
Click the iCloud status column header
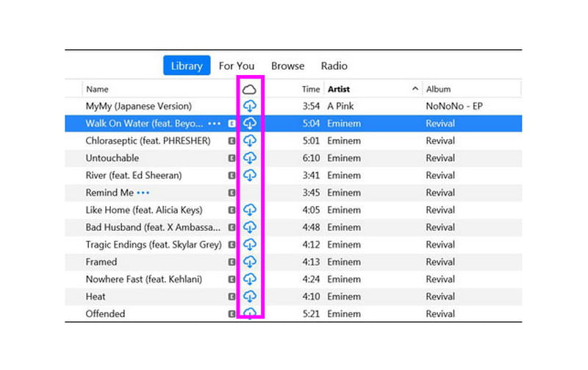point(249,89)
